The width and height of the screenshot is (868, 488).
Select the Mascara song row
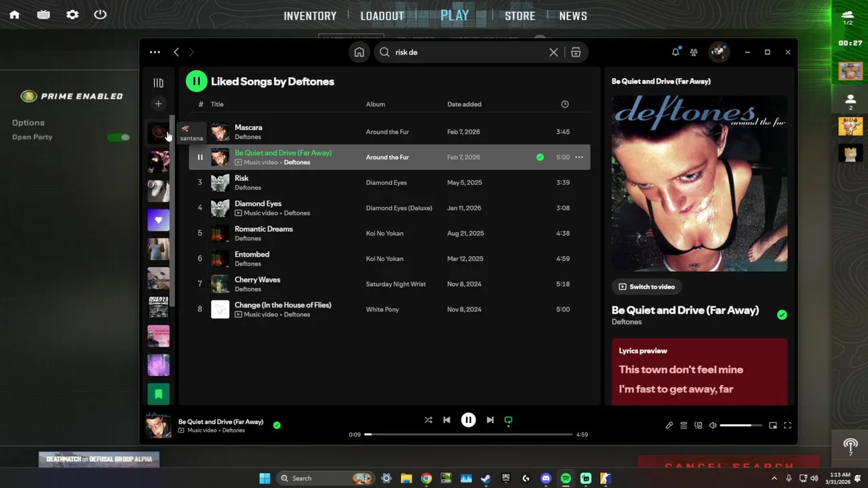click(x=389, y=132)
